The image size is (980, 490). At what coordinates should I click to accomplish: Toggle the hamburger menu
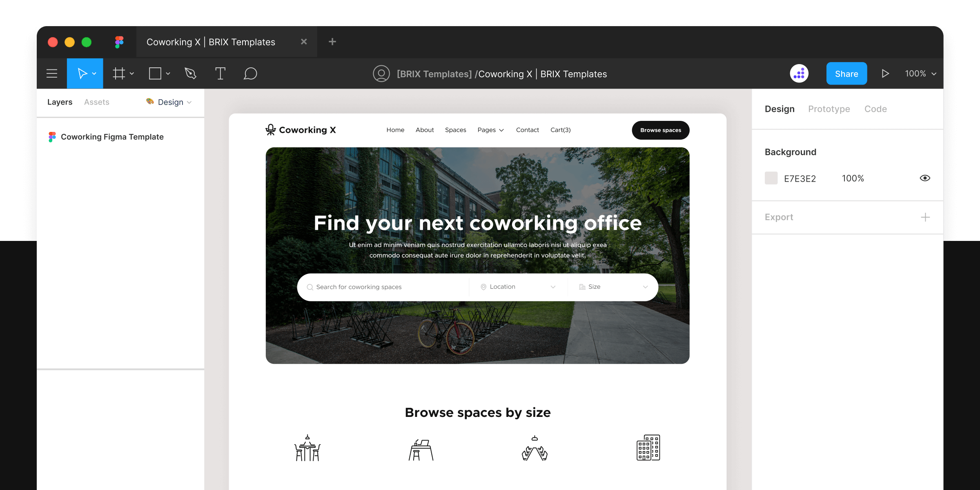(53, 74)
